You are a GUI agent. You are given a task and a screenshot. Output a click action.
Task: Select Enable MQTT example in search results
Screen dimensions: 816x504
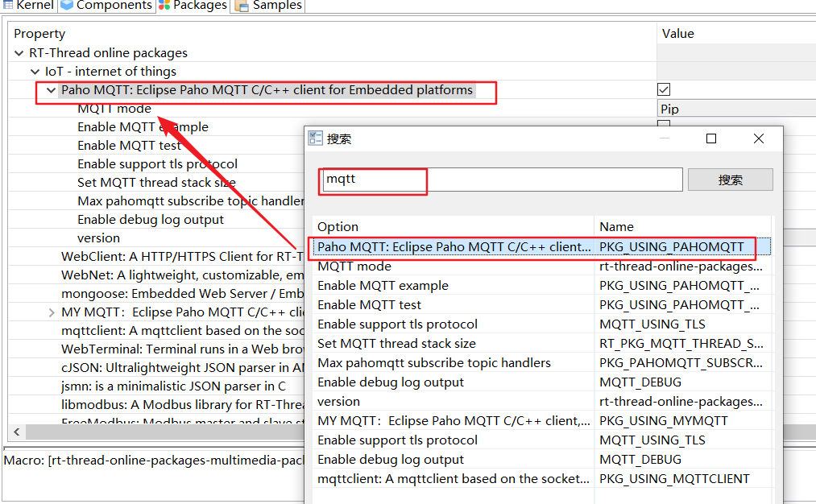click(x=383, y=286)
